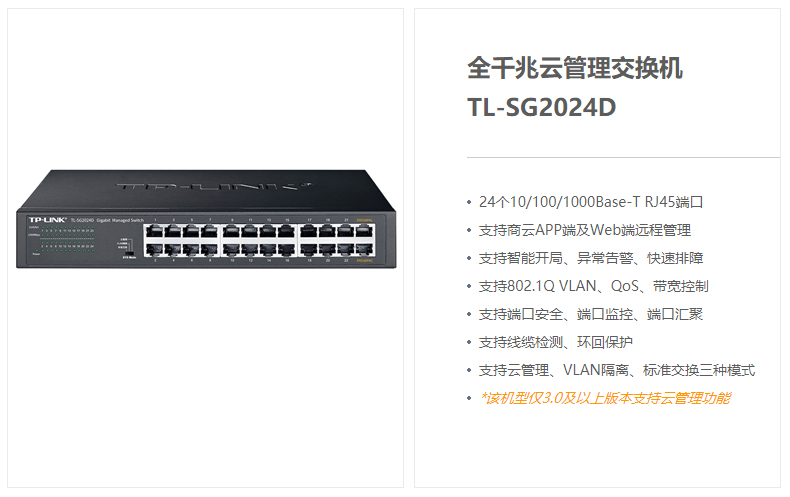Click RJ45 port 1 on the switch

[x=155, y=231]
